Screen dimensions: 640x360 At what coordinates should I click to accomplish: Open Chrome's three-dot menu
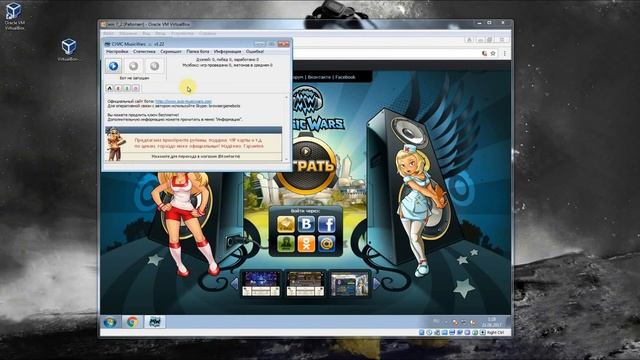point(504,53)
